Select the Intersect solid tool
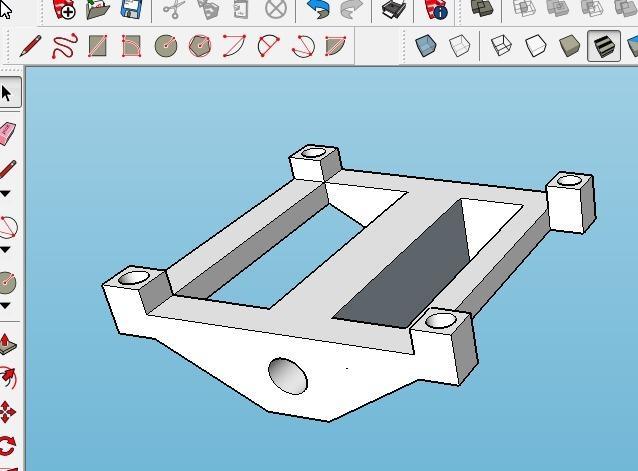Image resolution: width=638 pixels, height=471 pixels. pyautogui.click(x=524, y=8)
